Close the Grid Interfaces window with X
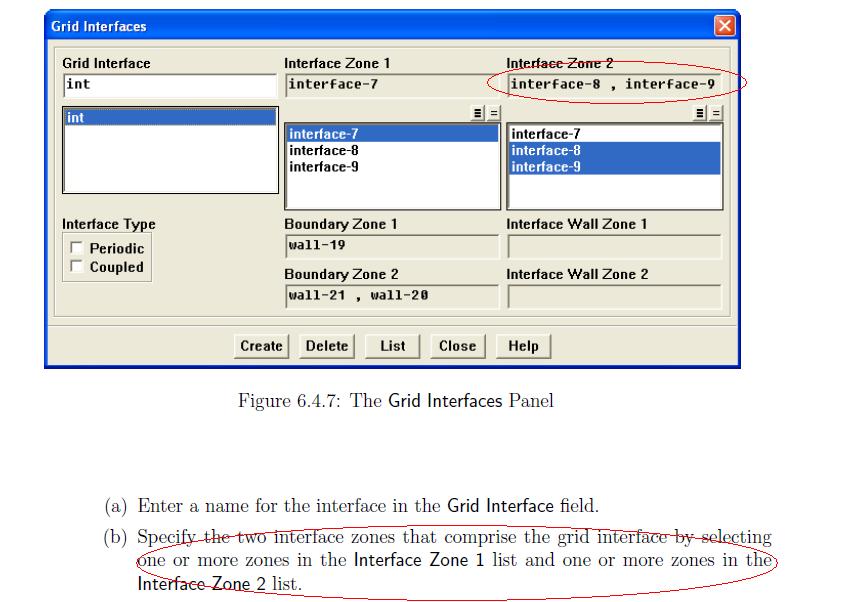847x602 pixels. click(x=724, y=26)
